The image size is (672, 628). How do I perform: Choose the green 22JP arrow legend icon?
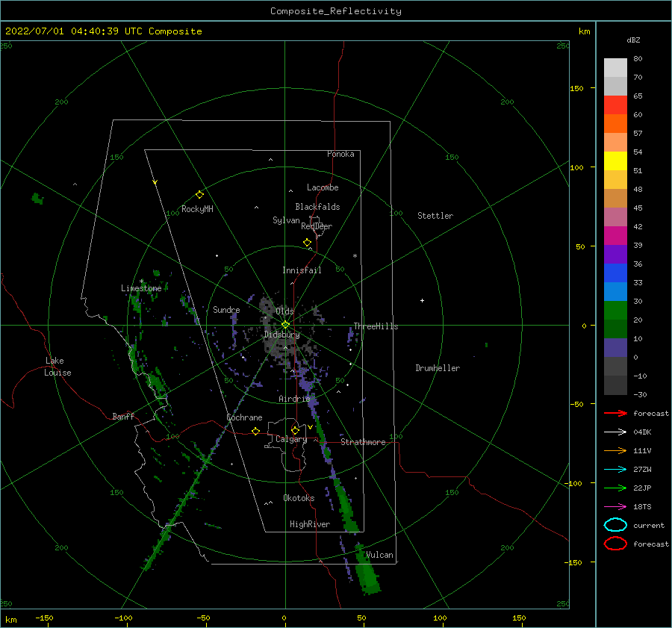(x=615, y=488)
